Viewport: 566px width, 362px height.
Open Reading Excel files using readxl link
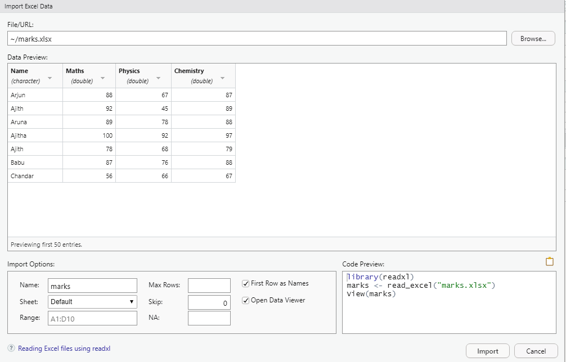click(x=64, y=348)
